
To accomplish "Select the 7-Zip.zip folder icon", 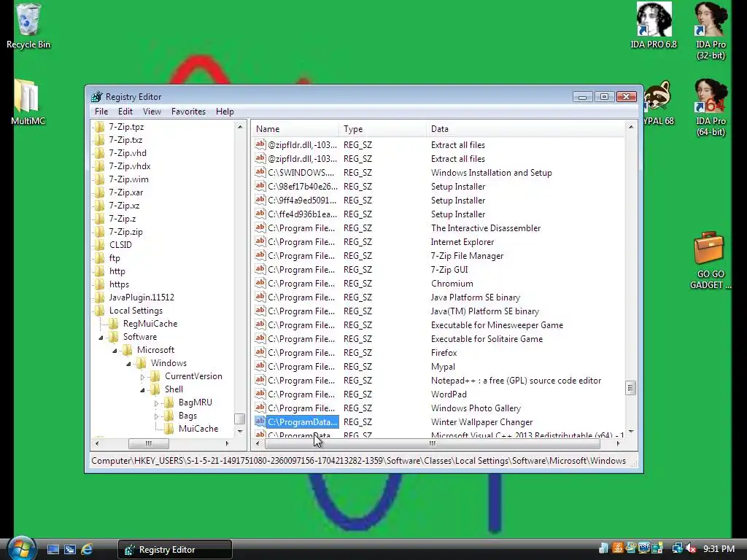I will pos(99,232).
